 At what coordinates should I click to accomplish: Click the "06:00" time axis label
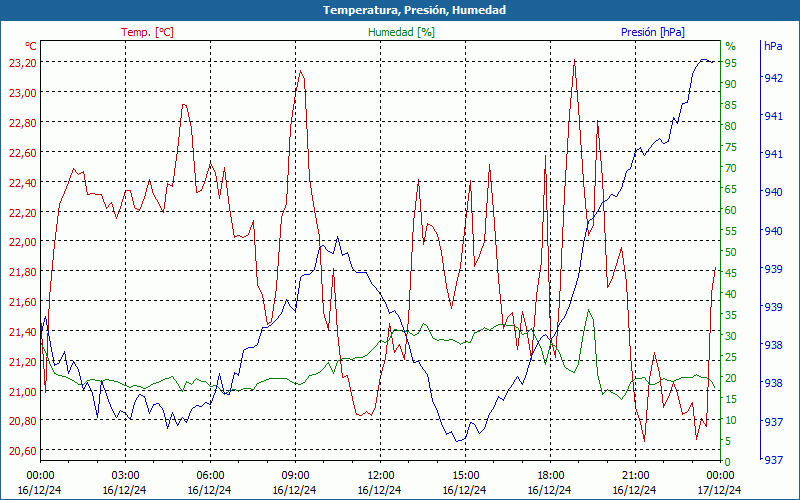click(210, 476)
